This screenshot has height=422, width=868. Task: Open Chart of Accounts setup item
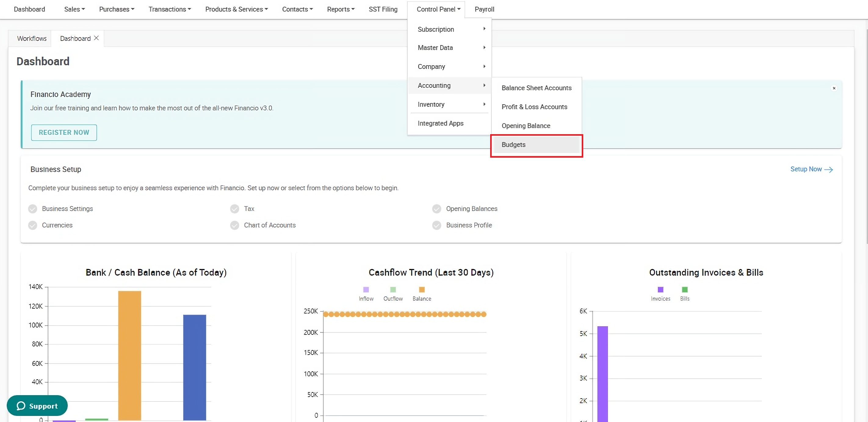[269, 225]
